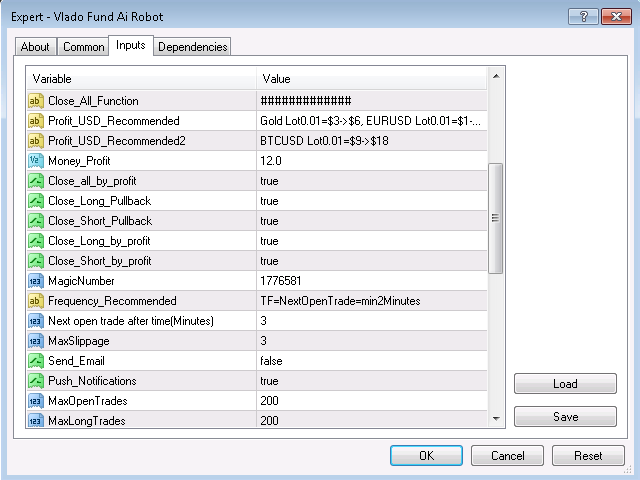Viewport: 640px width, 480px height.
Task: Click the Close_All_Function string icon
Action: 36,101
